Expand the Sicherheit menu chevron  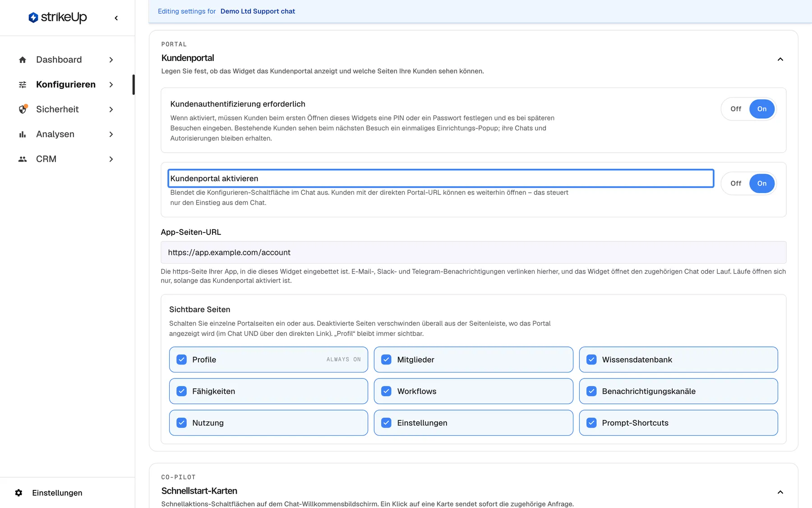click(111, 109)
